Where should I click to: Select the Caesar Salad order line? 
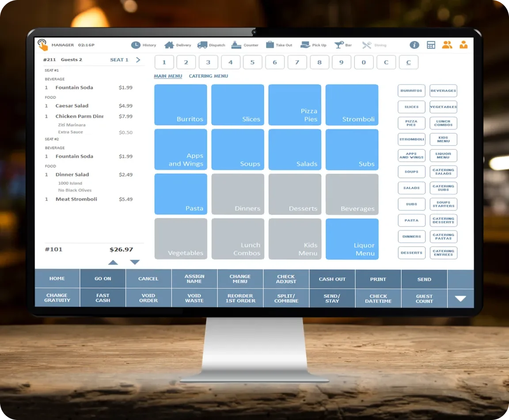(89, 106)
